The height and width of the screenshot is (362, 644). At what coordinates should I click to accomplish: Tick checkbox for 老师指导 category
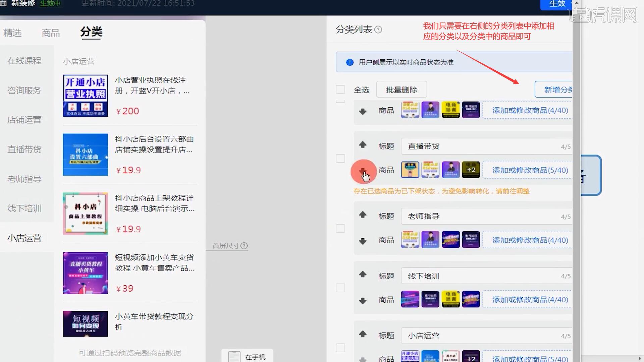coord(340,229)
